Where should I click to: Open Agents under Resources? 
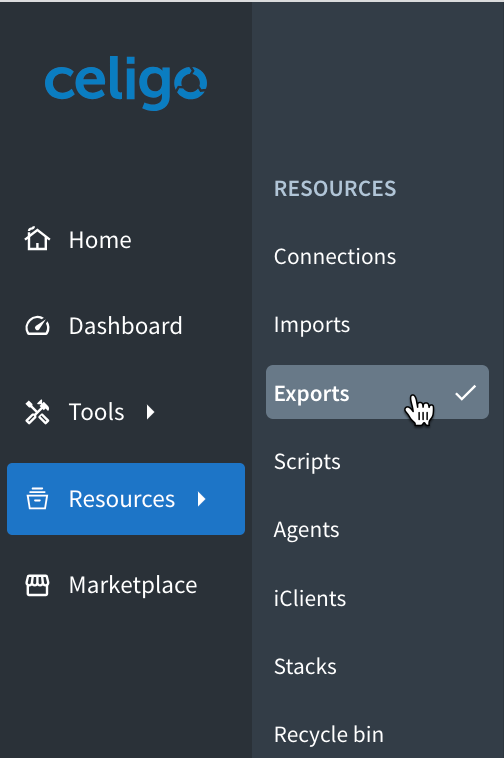click(x=306, y=530)
